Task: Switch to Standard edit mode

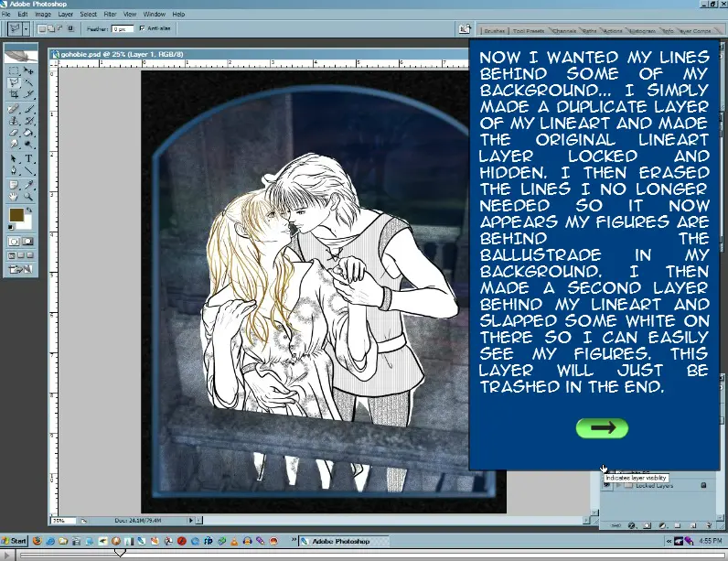Action: (x=14, y=242)
